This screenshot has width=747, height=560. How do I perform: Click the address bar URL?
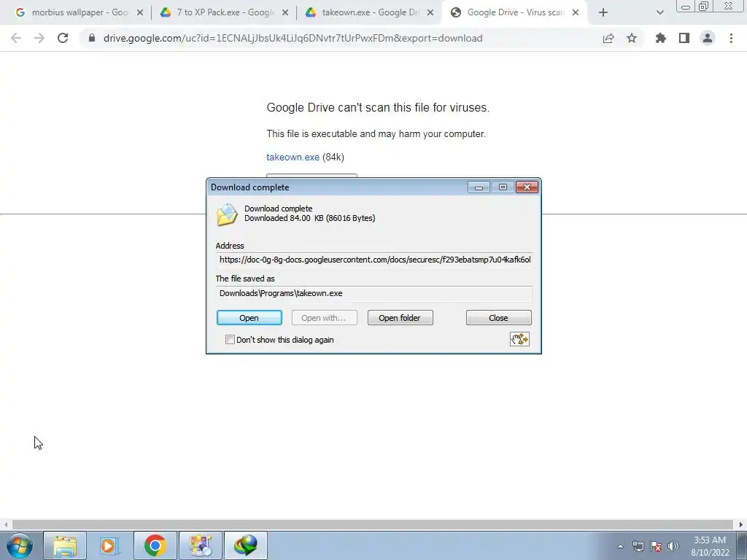point(293,38)
